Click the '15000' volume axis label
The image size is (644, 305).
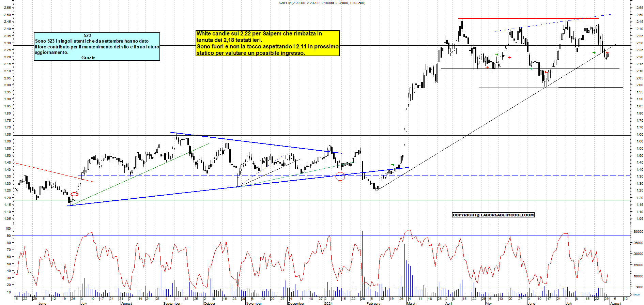pyautogui.click(x=638, y=265)
